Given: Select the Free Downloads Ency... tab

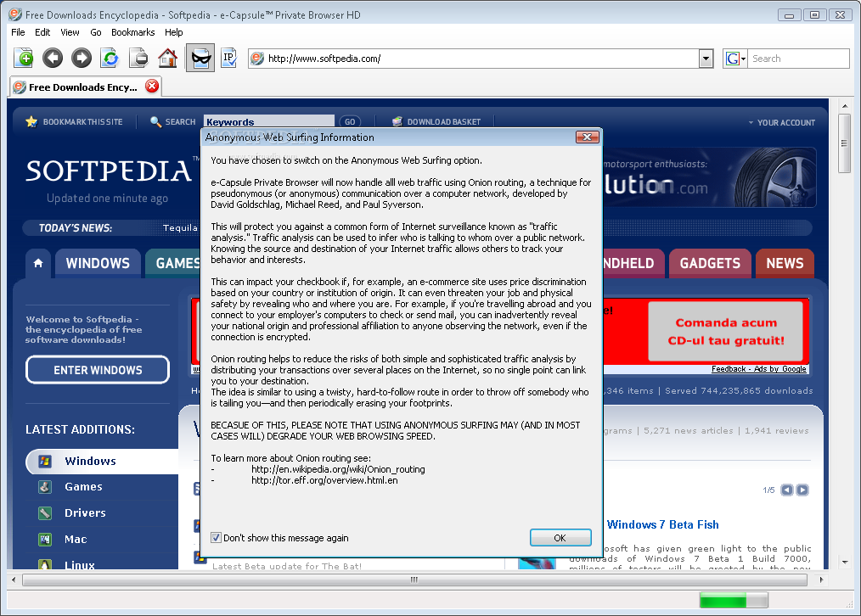Looking at the screenshot, I should coord(86,87).
